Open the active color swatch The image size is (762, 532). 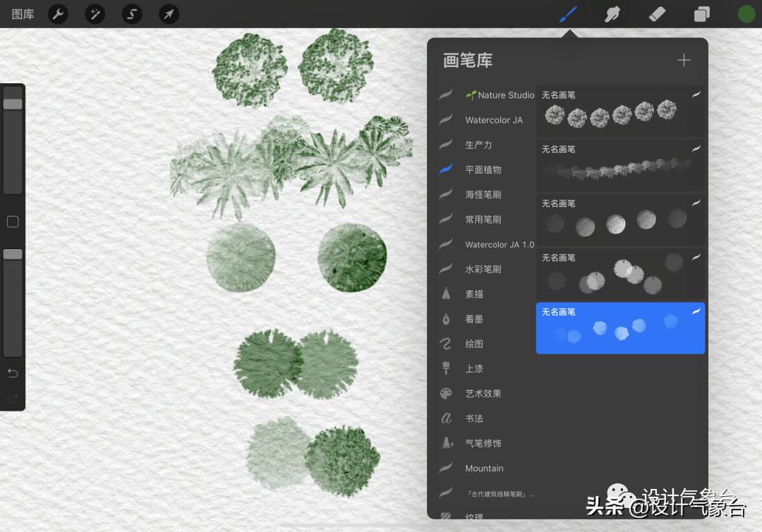(746, 13)
